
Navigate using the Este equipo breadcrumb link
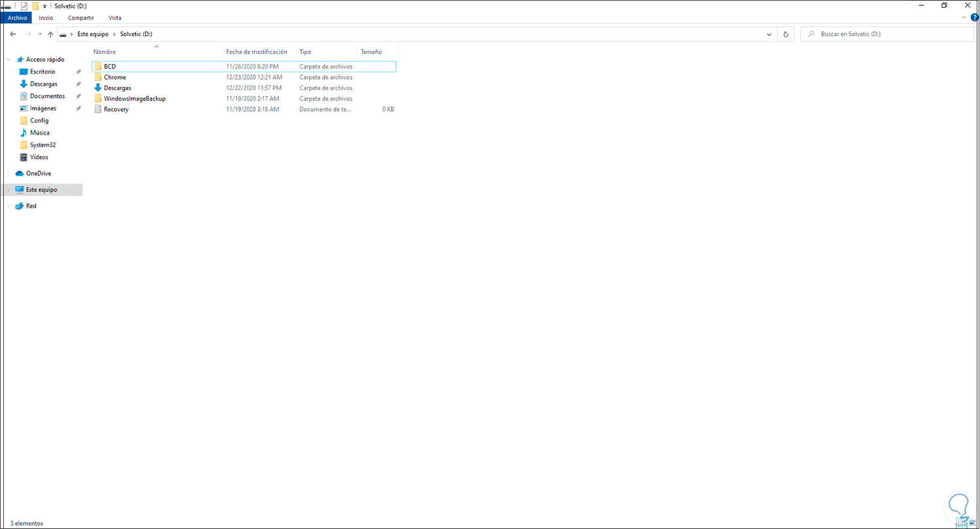(92, 33)
